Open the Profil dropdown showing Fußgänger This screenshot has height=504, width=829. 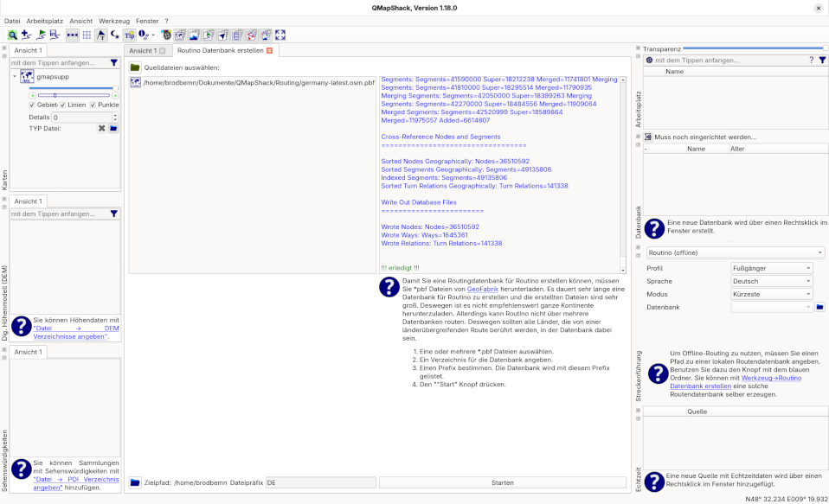772,268
